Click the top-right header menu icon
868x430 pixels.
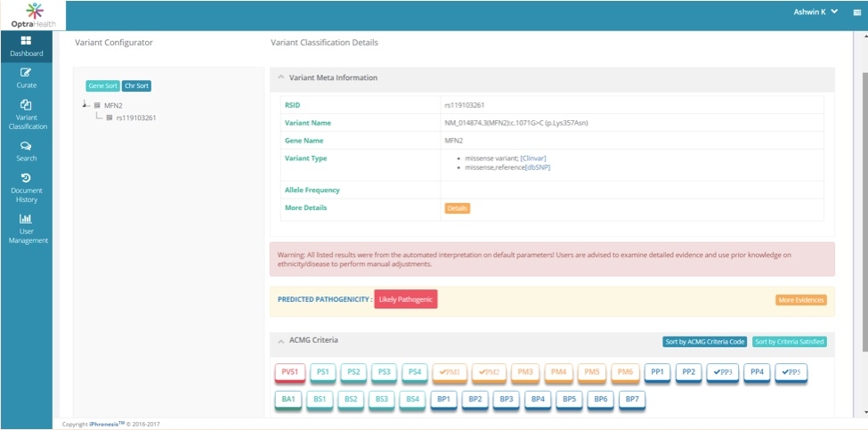pos(856,13)
